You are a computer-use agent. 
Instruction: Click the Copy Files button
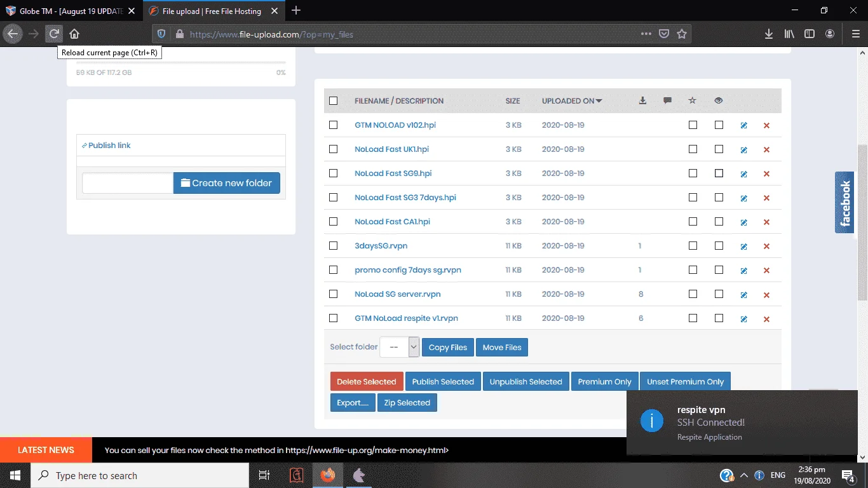[x=448, y=348]
